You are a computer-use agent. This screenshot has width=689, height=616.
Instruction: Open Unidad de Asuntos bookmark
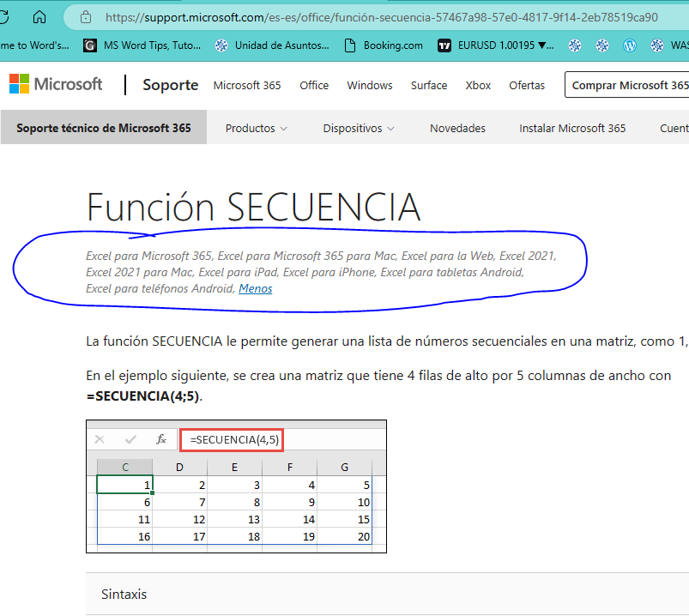pyautogui.click(x=272, y=45)
